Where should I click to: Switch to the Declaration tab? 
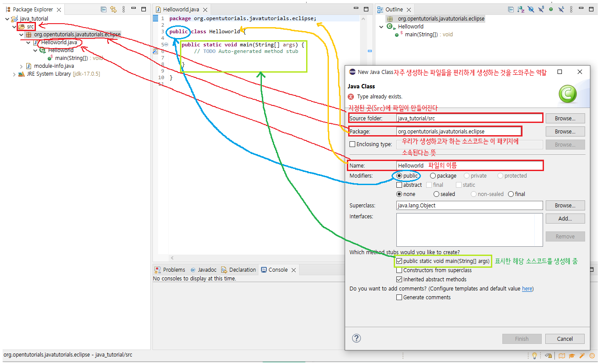[x=239, y=270]
